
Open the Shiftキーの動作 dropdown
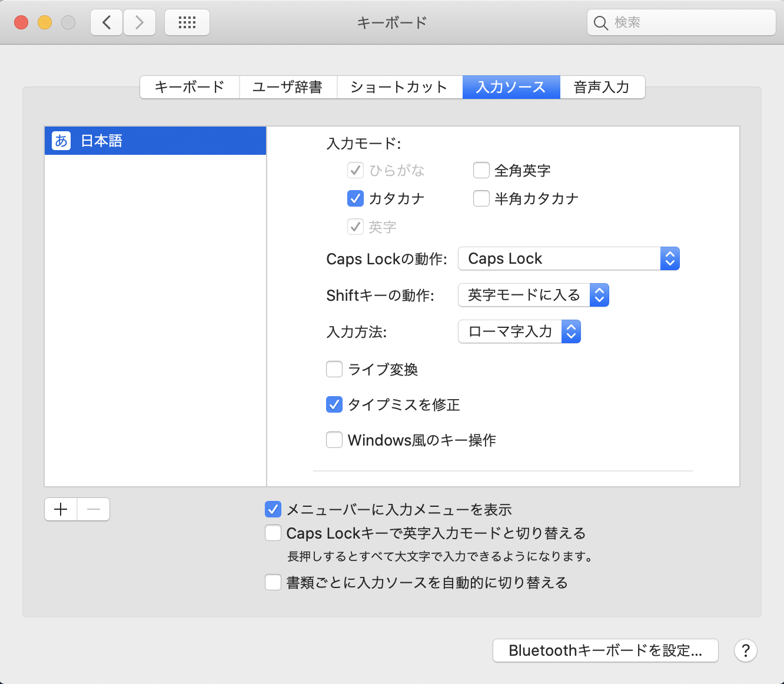point(533,295)
